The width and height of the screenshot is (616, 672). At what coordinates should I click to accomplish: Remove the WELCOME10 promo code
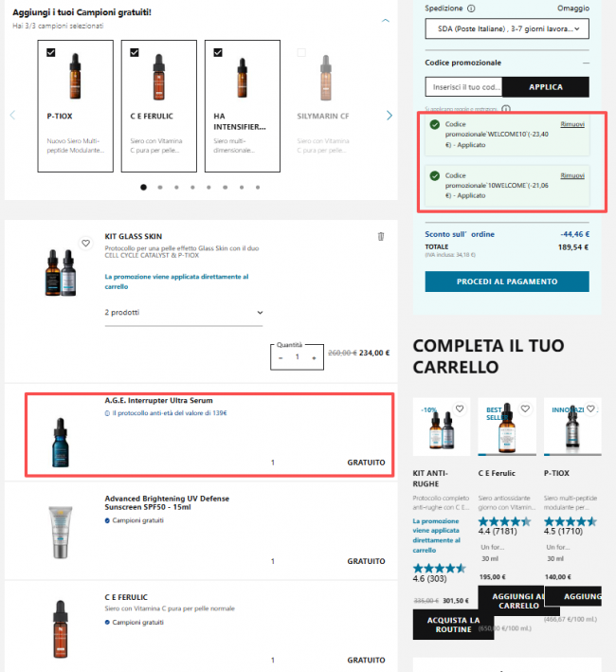click(572, 124)
